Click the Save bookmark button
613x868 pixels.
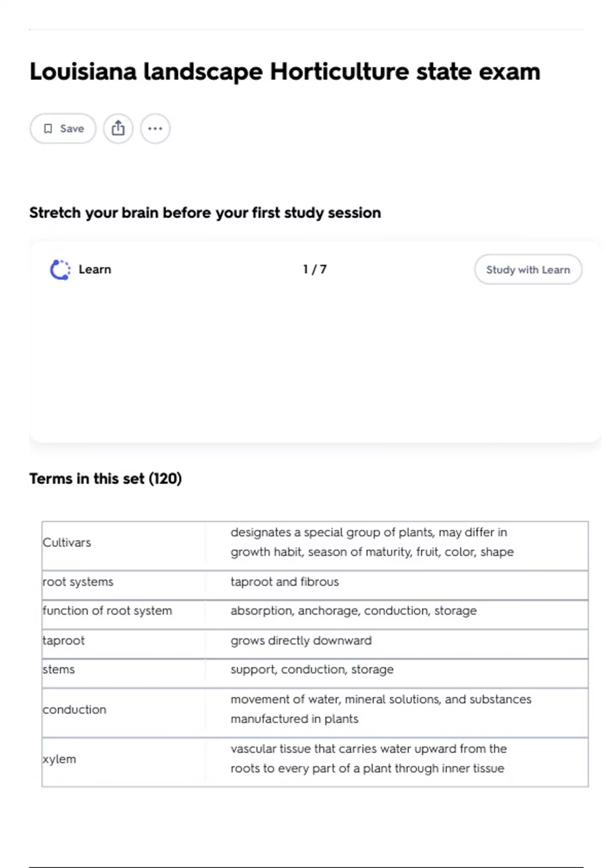point(63,129)
